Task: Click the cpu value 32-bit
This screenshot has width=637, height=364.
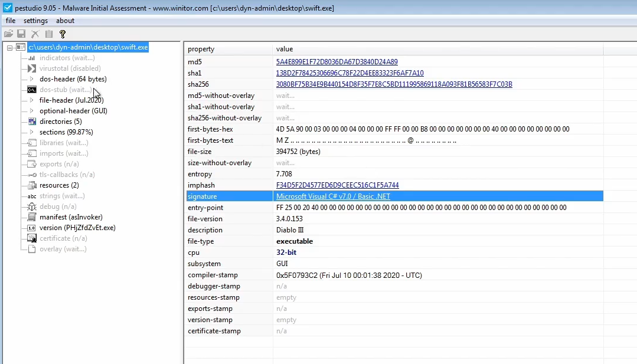Action: tap(286, 252)
